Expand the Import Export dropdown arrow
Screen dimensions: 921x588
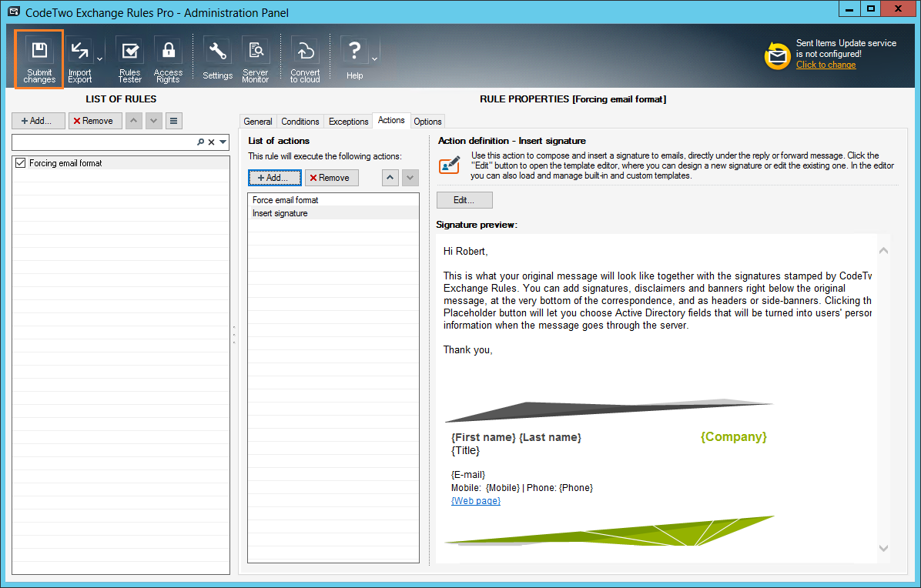[99, 59]
